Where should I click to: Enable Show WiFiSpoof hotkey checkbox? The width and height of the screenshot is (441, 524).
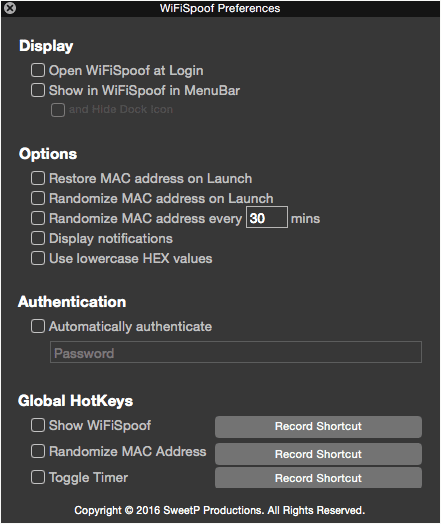point(38,425)
